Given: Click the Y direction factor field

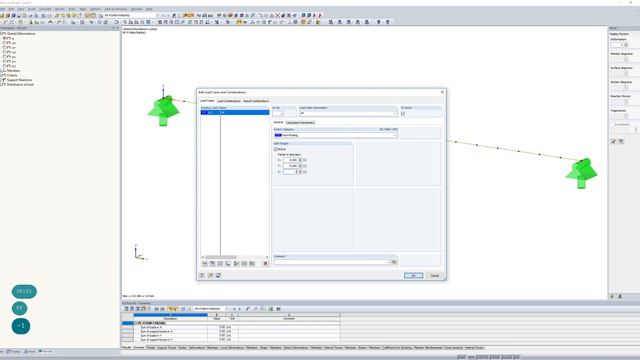Looking at the screenshot, I should pos(291,166).
